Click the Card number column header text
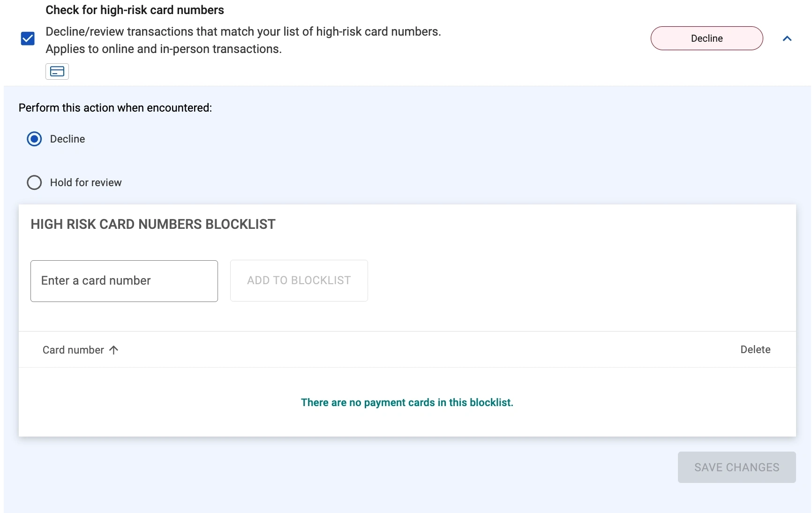The width and height of the screenshot is (812, 513). coord(73,350)
